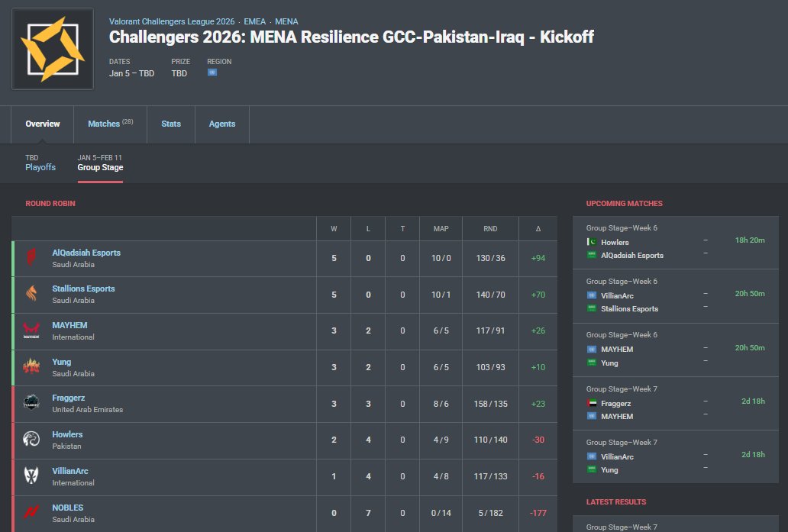Open MAYHEM team page from standings
Screen dimensions: 788x532
(69, 325)
